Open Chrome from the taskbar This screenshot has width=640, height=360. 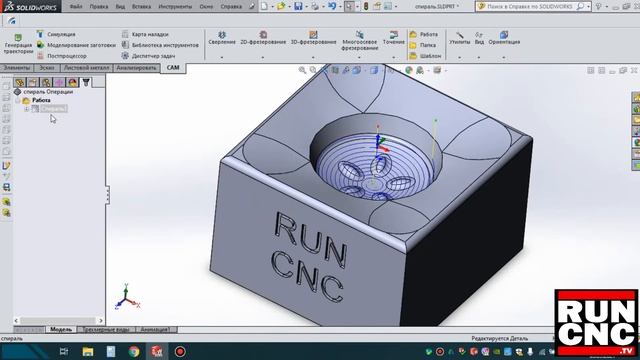(134, 351)
